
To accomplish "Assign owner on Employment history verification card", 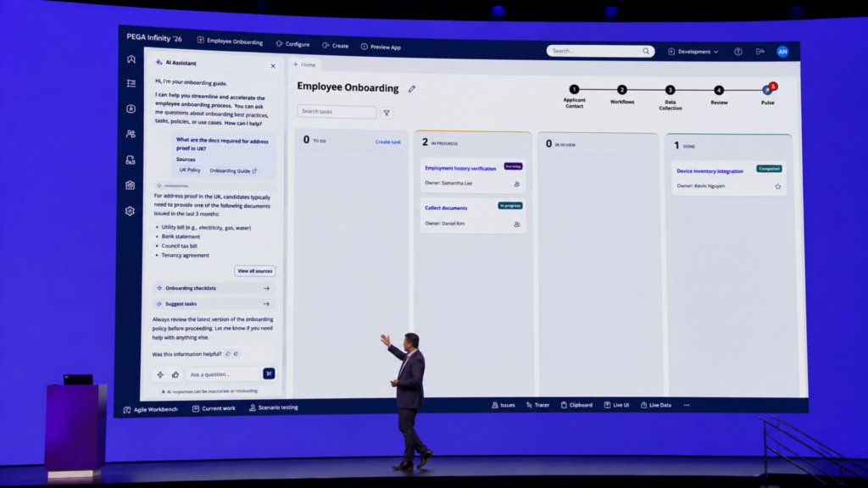I will coord(516,184).
